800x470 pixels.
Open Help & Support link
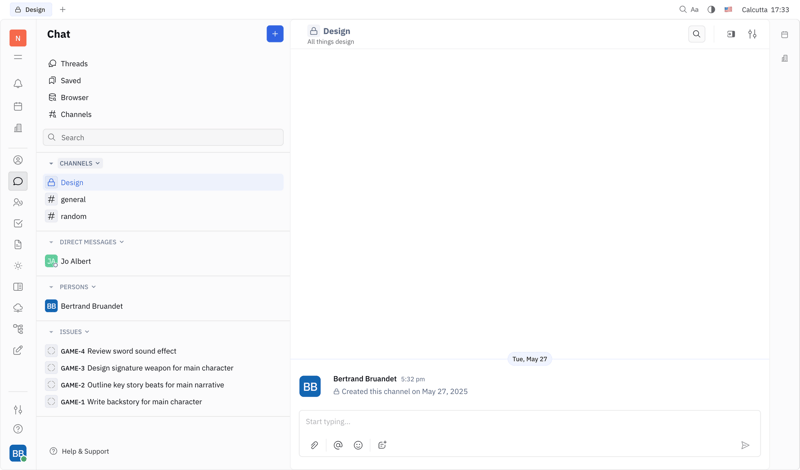point(79,451)
